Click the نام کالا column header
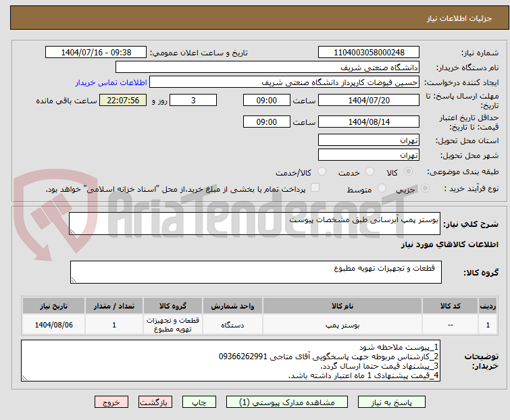This screenshot has width=510, height=420. pyautogui.click(x=342, y=306)
